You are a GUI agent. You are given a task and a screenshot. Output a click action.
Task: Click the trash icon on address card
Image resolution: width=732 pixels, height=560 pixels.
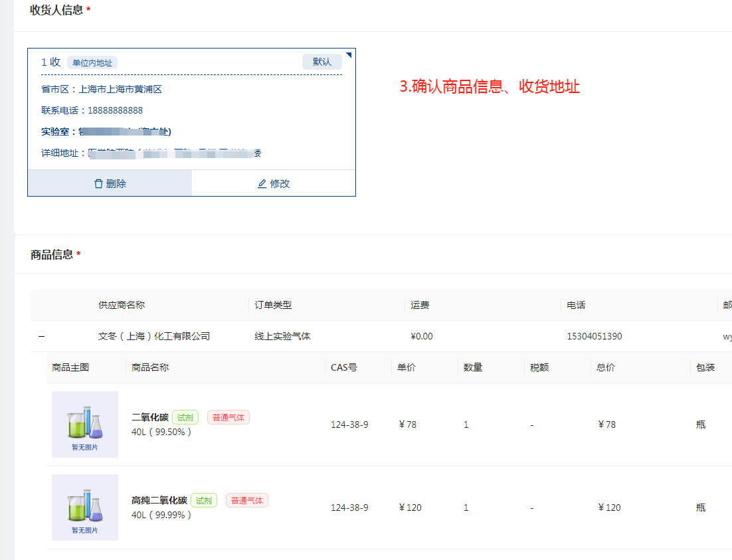tap(98, 184)
